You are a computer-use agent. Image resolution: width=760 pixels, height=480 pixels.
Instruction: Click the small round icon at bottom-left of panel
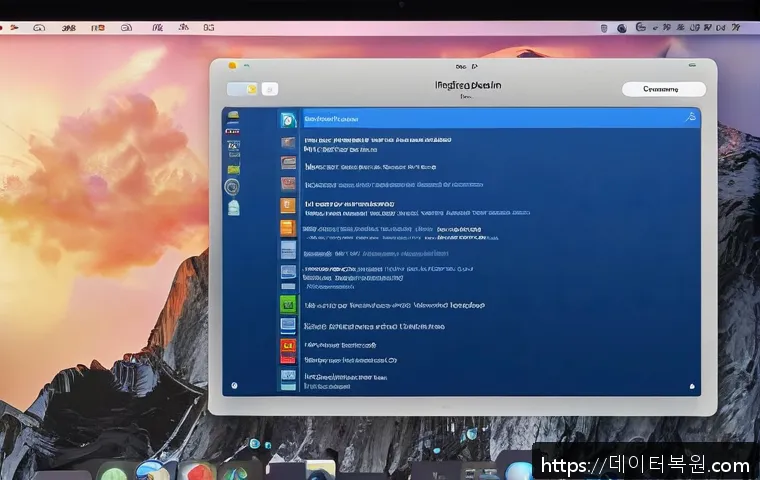coord(234,385)
